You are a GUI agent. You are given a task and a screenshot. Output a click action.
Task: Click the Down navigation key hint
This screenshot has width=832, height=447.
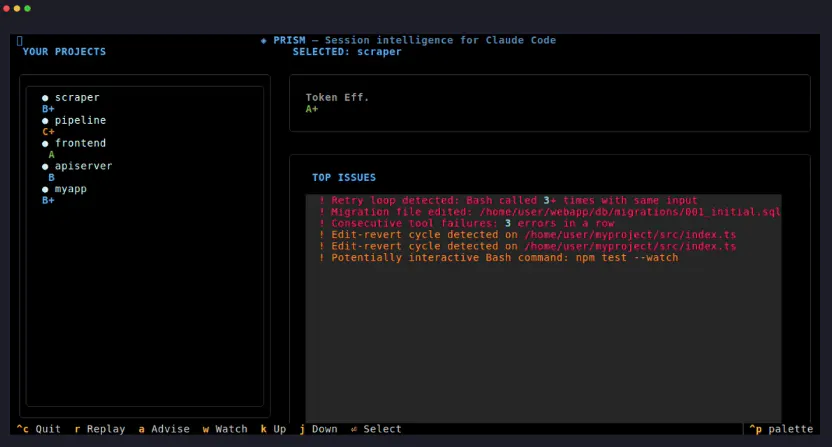(x=318, y=429)
